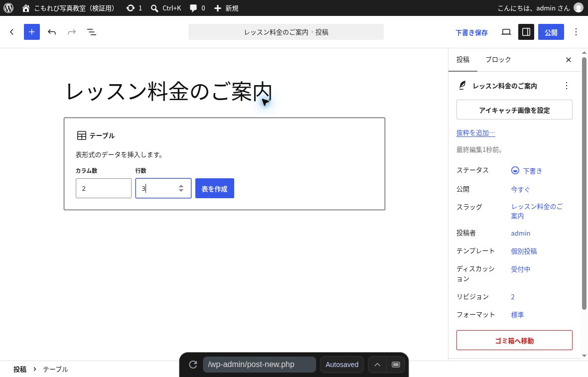Click アイキャッチ画像を設定 button
Image resolution: width=588 pixels, height=377 pixels.
(x=514, y=110)
